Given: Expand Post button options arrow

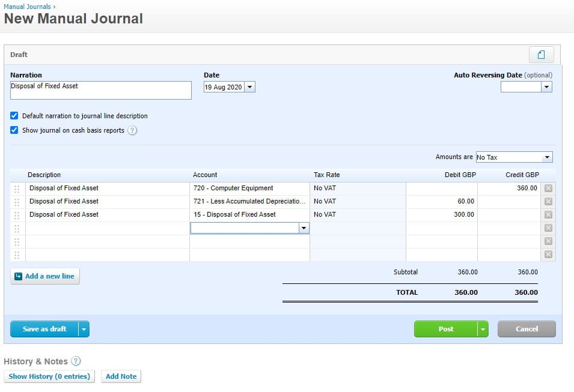Looking at the screenshot, I should coord(483,329).
